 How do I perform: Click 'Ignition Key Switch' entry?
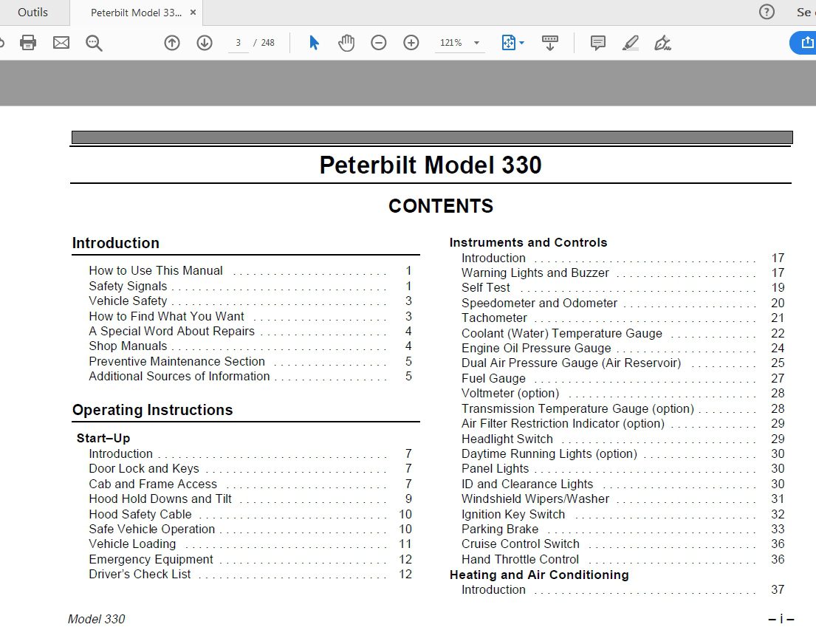[x=514, y=514]
